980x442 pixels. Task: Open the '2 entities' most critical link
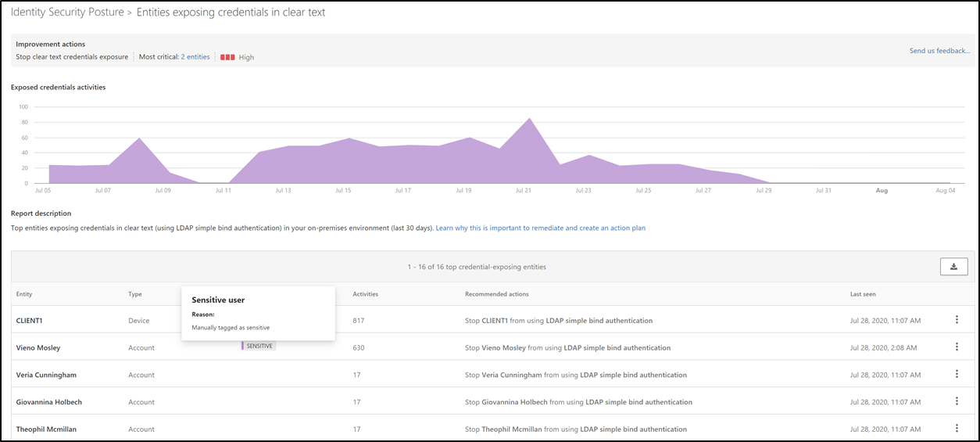(195, 57)
